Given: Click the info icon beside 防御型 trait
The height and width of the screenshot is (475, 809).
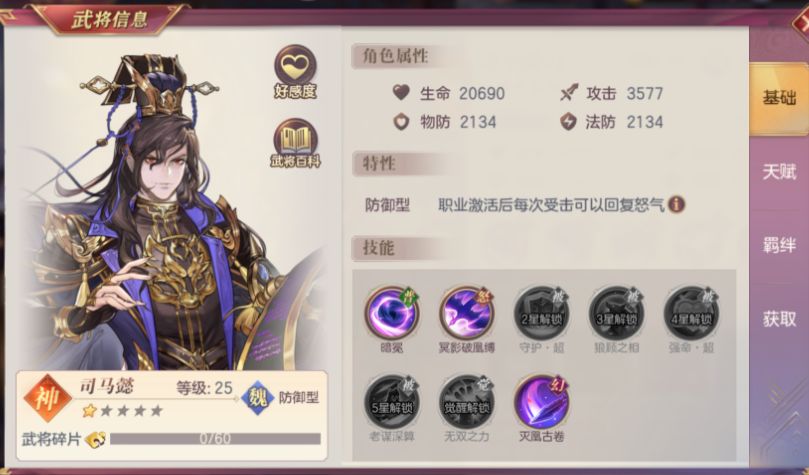Looking at the screenshot, I should (676, 205).
